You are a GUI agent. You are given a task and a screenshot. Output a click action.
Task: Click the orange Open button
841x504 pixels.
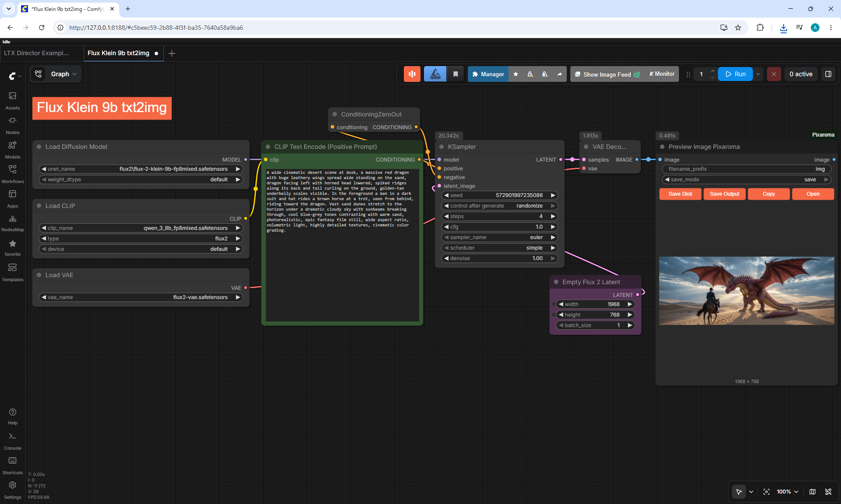click(x=813, y=194)
